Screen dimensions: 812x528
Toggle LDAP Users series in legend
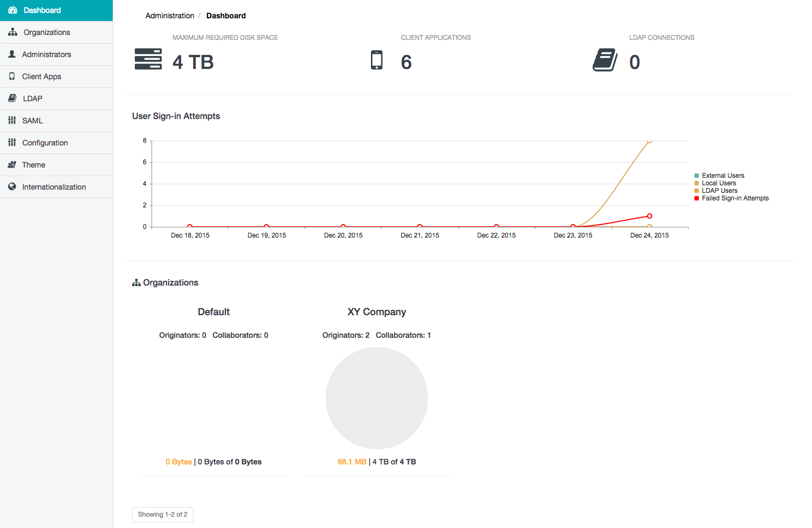(x=719, y=191)
